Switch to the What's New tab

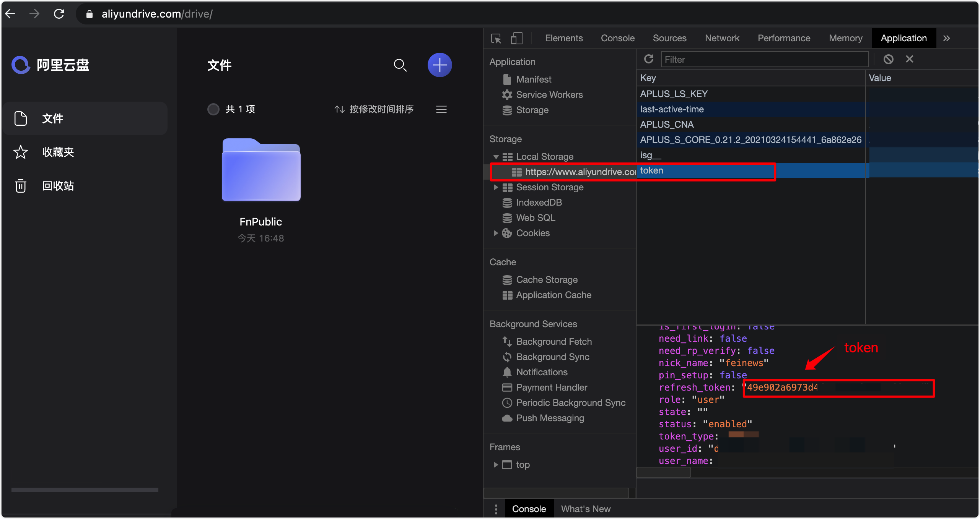(586, 509)
